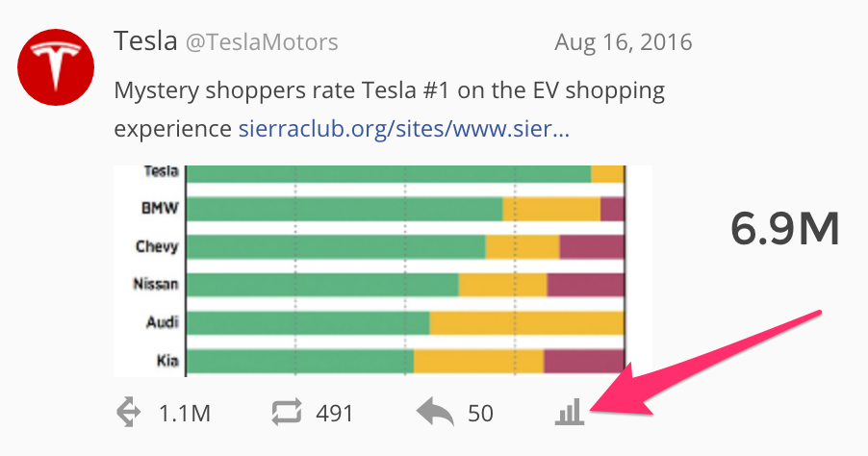The height and width of the screenshot is (456, 868).
Task: Click the red segment of the Nissan bar
Action: click(x=585, y=285)
